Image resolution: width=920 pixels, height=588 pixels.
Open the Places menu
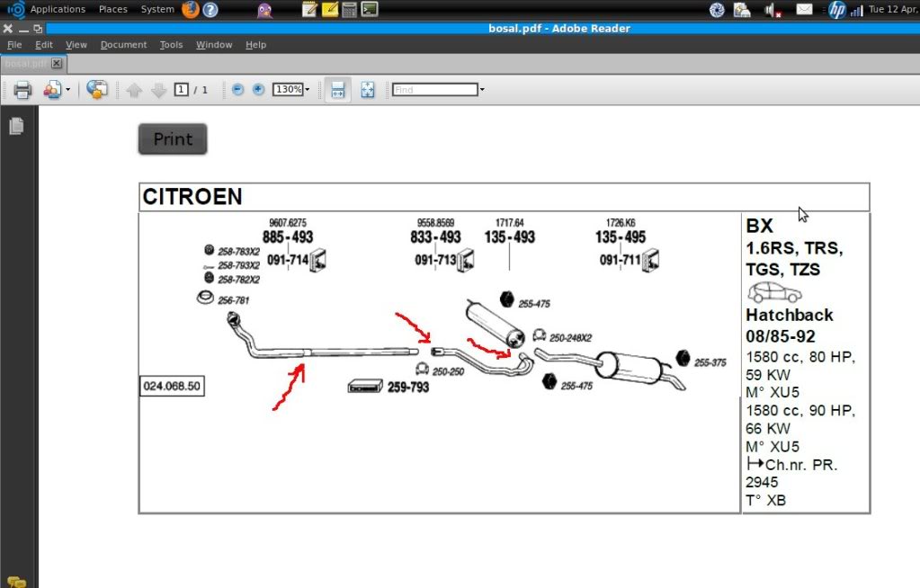112,9
